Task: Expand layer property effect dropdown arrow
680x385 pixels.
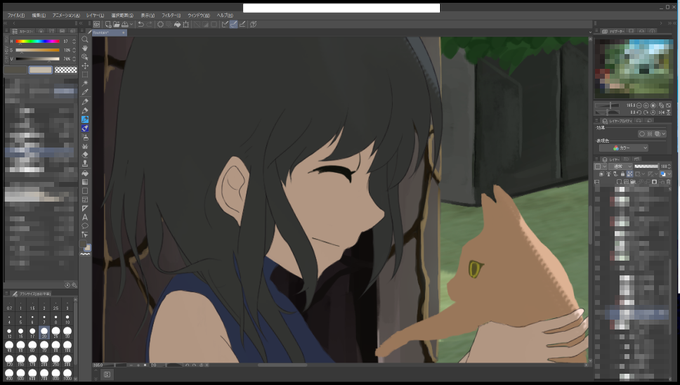Action: pyautogui.click(x=664, y=134)
